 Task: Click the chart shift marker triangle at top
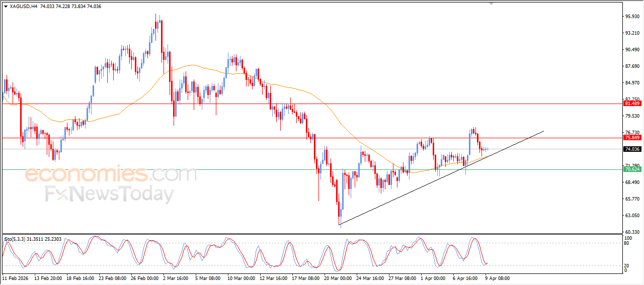tap(492, 3)
